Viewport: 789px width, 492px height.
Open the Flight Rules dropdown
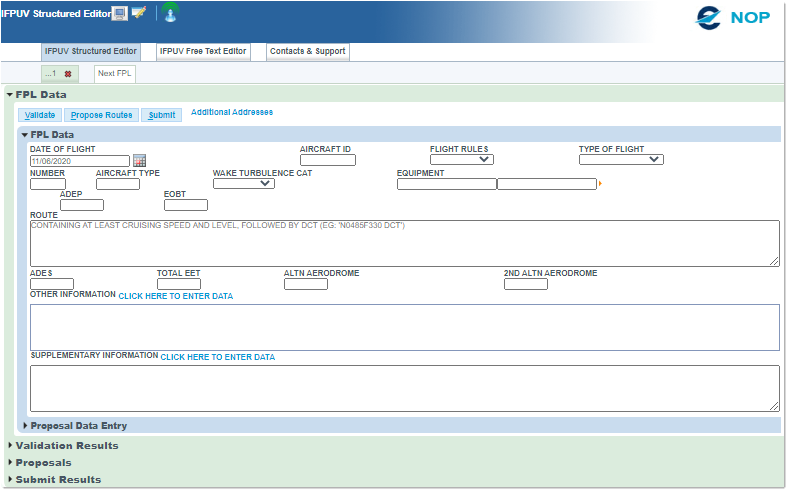click(461, 159)
